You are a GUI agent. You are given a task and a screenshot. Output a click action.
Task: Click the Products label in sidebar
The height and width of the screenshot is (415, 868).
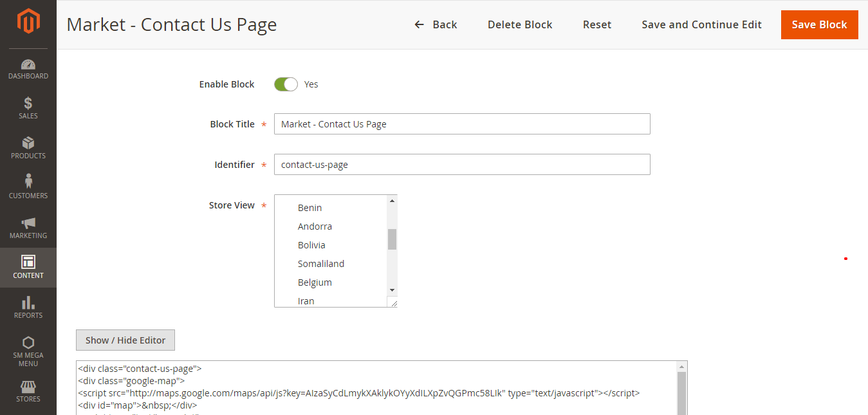(28, 156)
